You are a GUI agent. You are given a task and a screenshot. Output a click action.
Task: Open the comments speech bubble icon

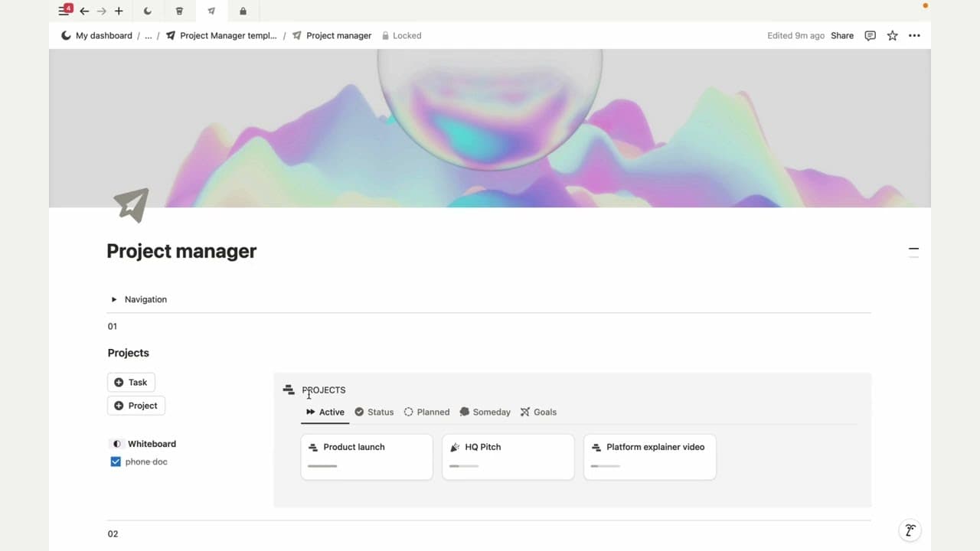[x=870, y=36]
